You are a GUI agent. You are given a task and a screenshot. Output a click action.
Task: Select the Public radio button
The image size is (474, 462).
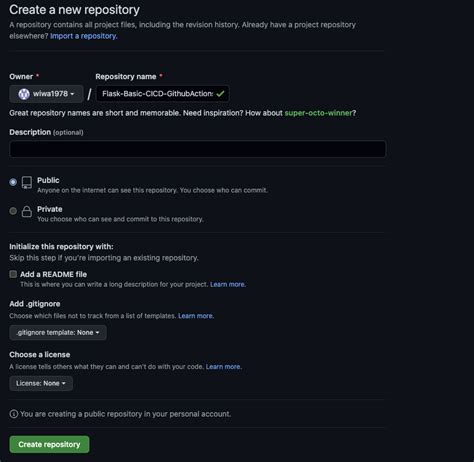coord(13,182)
